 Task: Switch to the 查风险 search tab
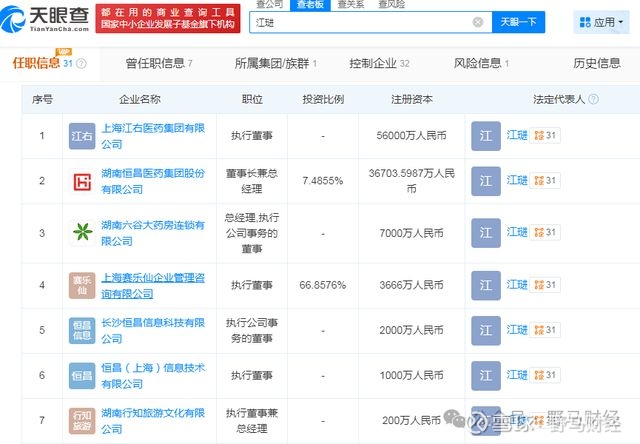pos(391,4)
